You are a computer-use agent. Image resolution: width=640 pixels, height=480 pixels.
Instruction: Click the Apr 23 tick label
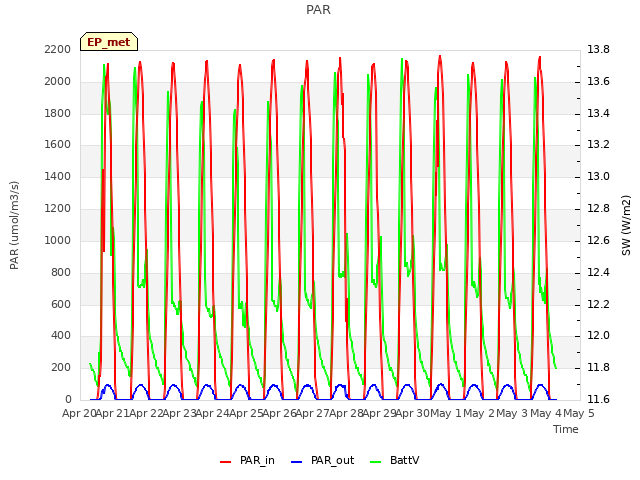pyautogui.click(x=179, y=413)
